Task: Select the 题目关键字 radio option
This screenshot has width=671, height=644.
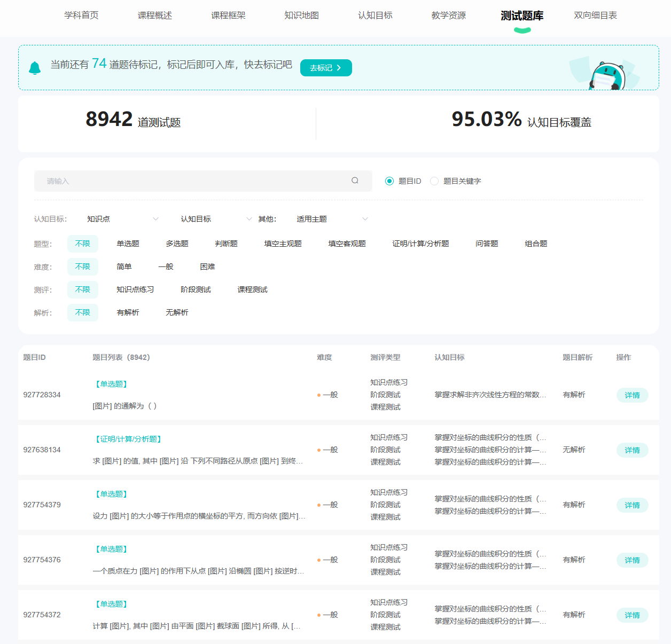Action: coord(434,181)
